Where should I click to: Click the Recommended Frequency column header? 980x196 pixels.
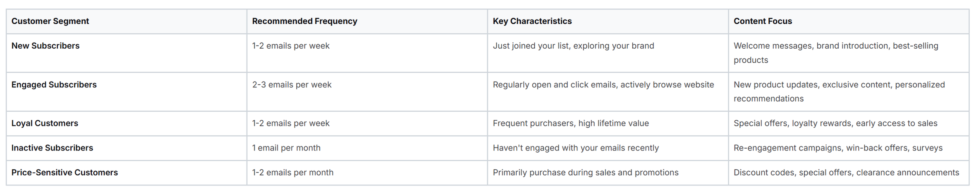[x=305, y=21]
